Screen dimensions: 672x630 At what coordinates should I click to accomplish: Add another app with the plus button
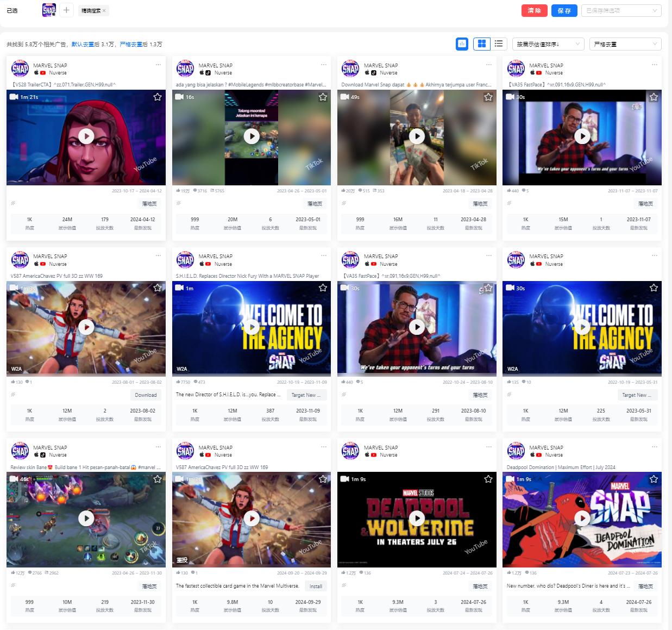[x=66, y=10]
